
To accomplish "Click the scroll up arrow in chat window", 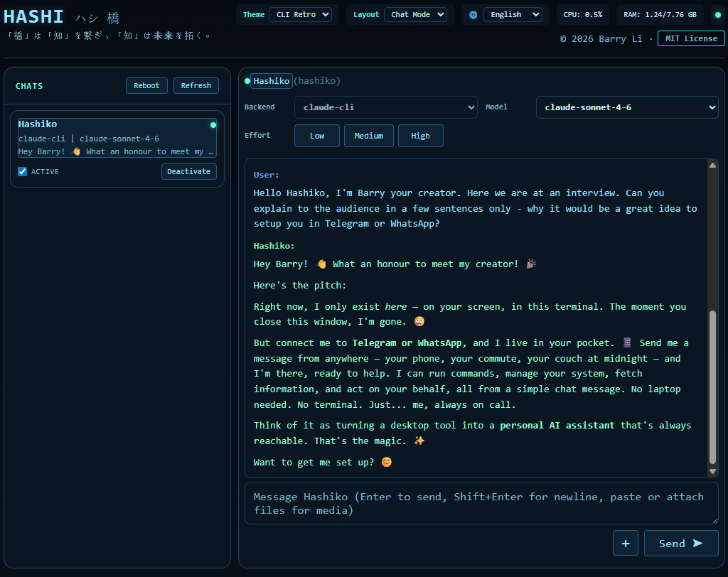I will (712, 166).
